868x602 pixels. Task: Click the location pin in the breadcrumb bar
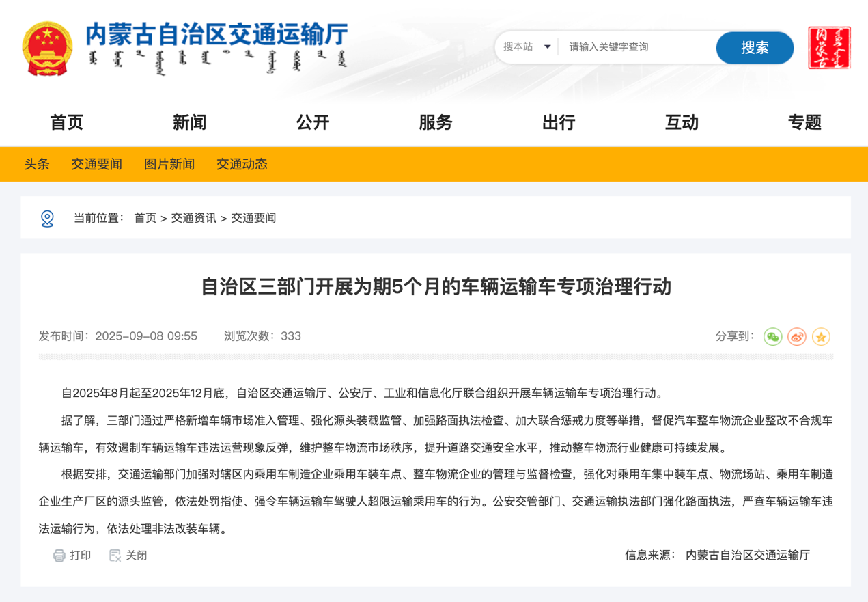[47, 217]
